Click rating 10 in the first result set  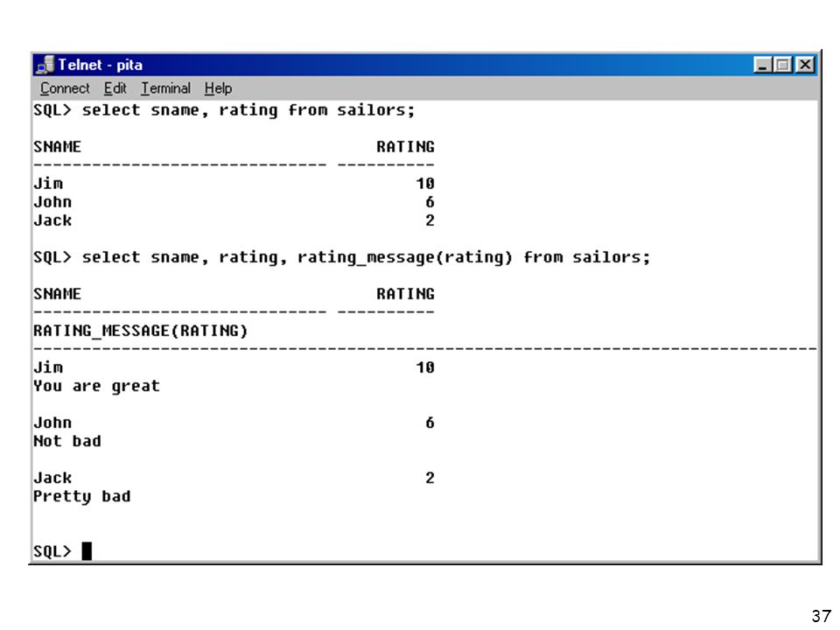point(425,184)
